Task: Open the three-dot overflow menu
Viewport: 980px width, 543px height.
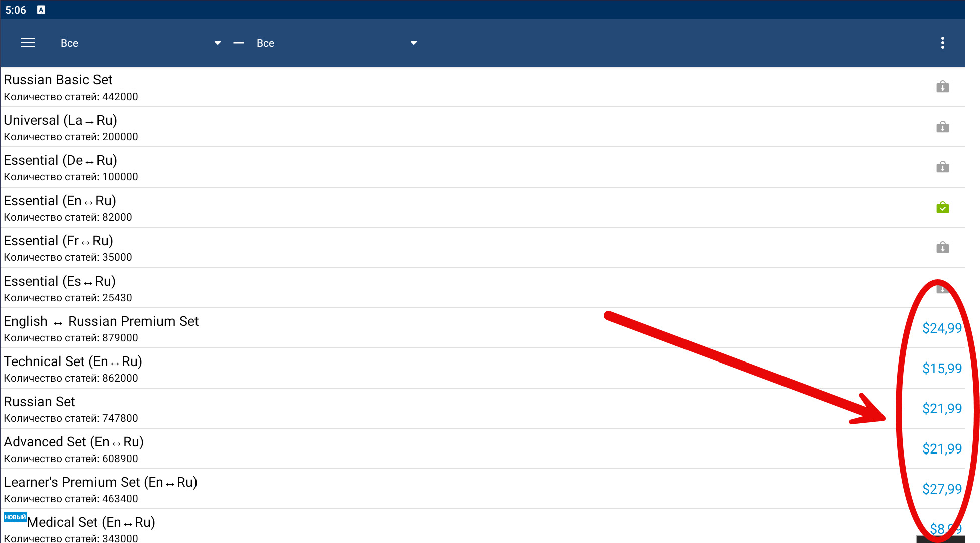Action: pos(942,43)
